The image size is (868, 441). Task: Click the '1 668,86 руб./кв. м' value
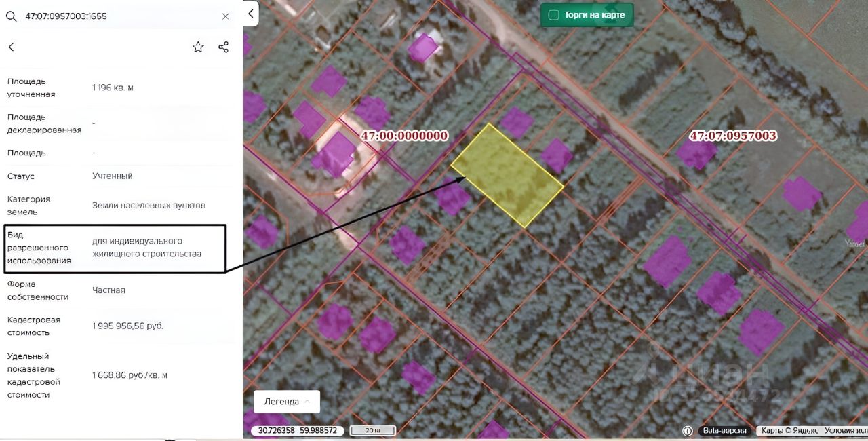click(130, 375)
